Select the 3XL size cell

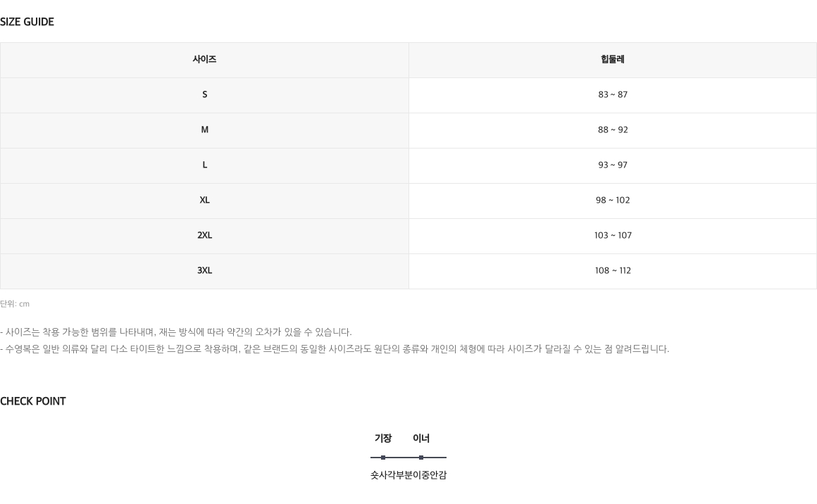204,271
